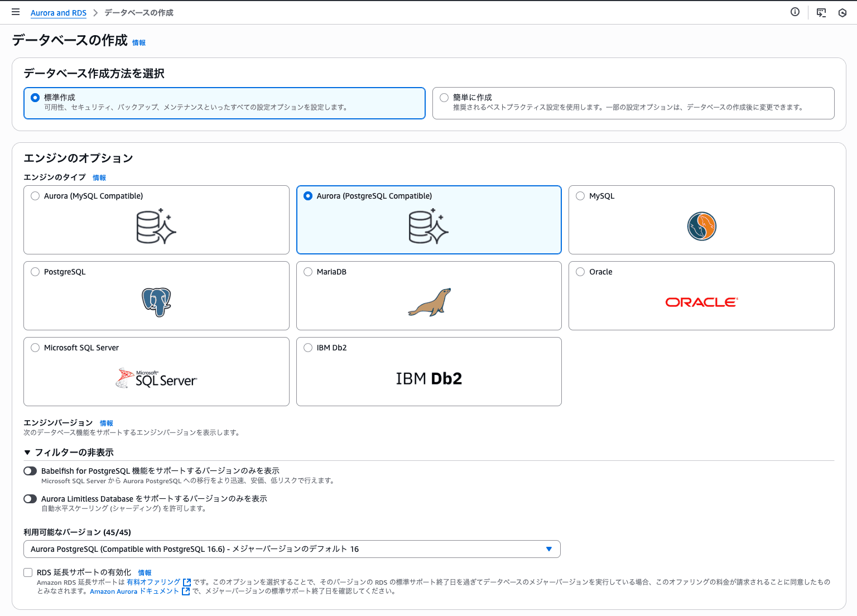The image size is (857, 616).
Task: Click the MariaDB seal logo
Action: coord(428,302)
